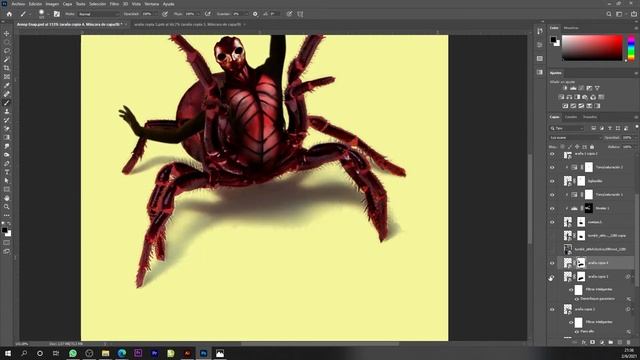640x360 pixels.
Task: Select the Eyedropper tool
Action: [x=7, y=85]
